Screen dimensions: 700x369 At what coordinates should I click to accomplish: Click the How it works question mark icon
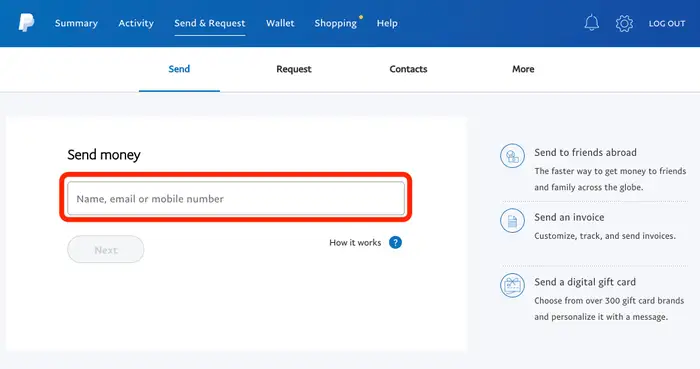coord(395,242)
